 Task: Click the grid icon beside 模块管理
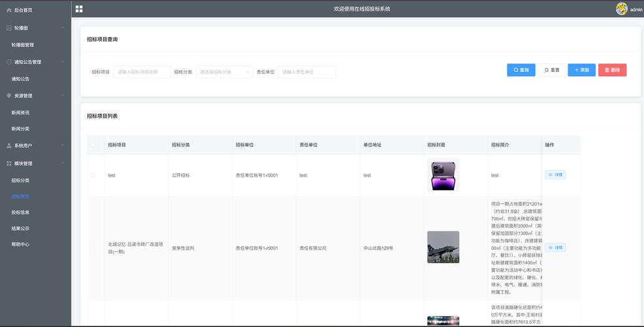click(x=9, y=163)
